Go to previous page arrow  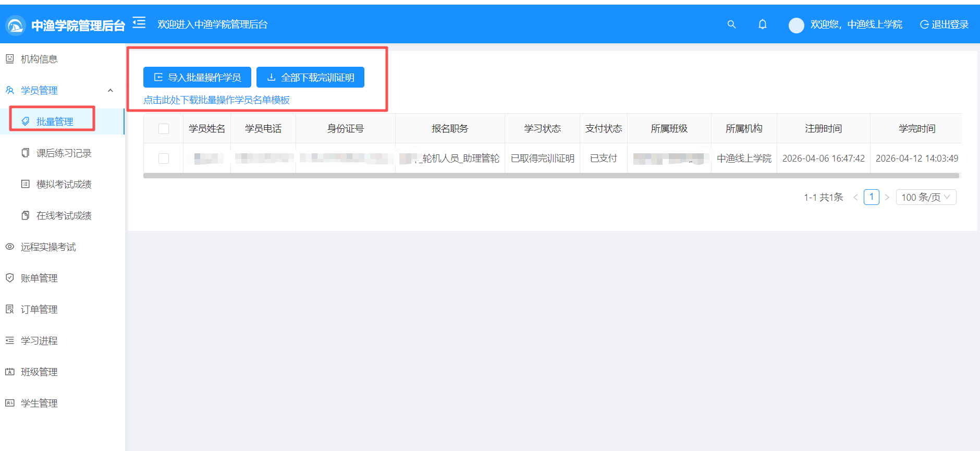[855, 197]
